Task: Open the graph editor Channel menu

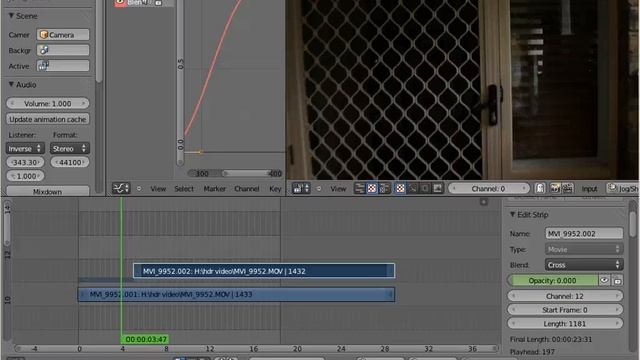Action: click(x=247, y=189)
